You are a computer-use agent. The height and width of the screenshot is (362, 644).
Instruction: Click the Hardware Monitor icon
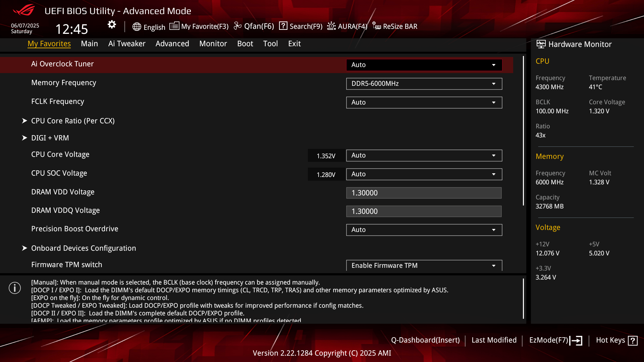tap(541, 44)
